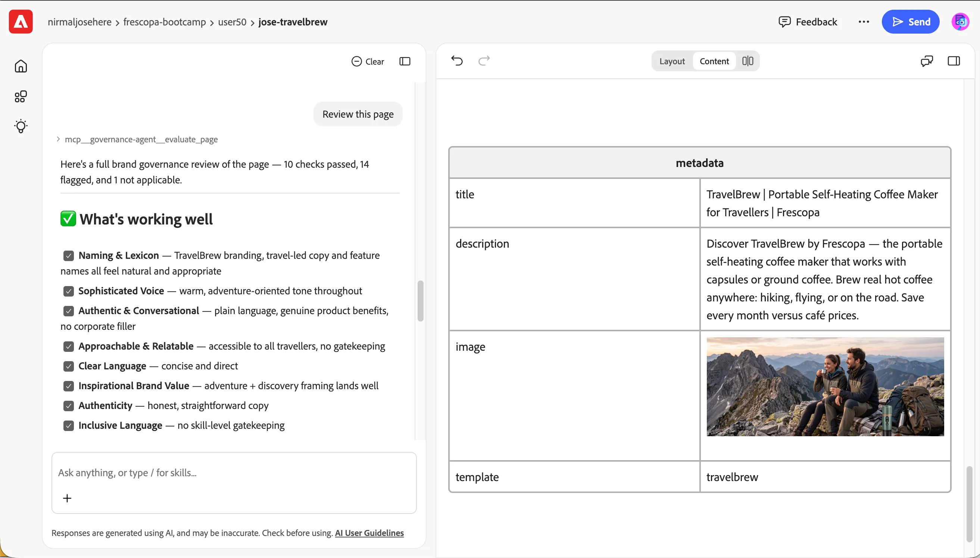Viewport: 980px width, 558px height.
Task: Toggle the Inclusive Language checkbox
Action: click(x=69, y=426)
